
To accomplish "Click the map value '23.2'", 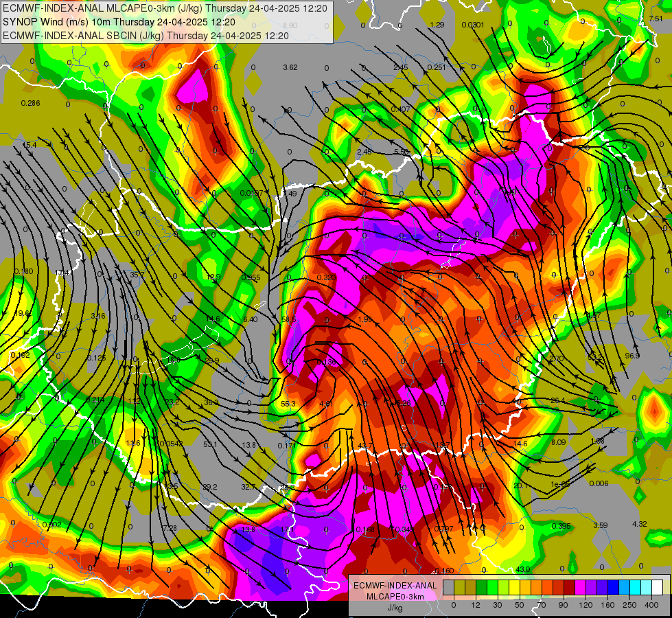I will tap(172, 402).
